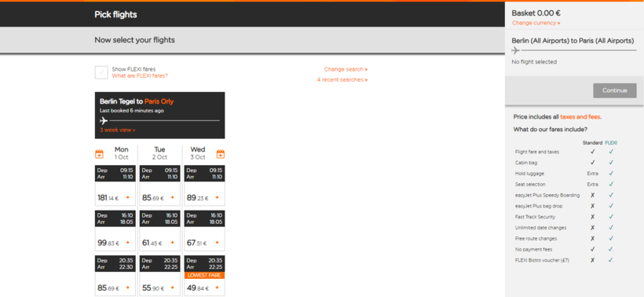This screenshot has width=644, height=297.
Task: Select Wednesday 09:15 flight at 89.23 €
Action: click(204, 185)
